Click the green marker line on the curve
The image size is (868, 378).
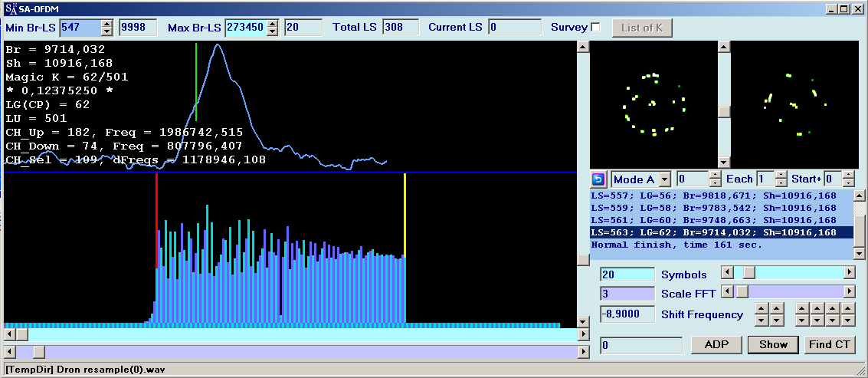[195, 82]
